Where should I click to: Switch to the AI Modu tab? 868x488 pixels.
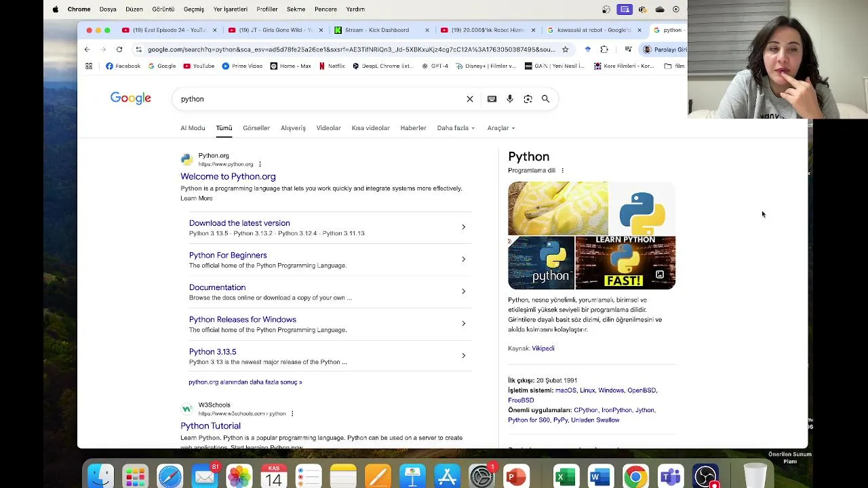pyautogui.click(x=193, y=128)
